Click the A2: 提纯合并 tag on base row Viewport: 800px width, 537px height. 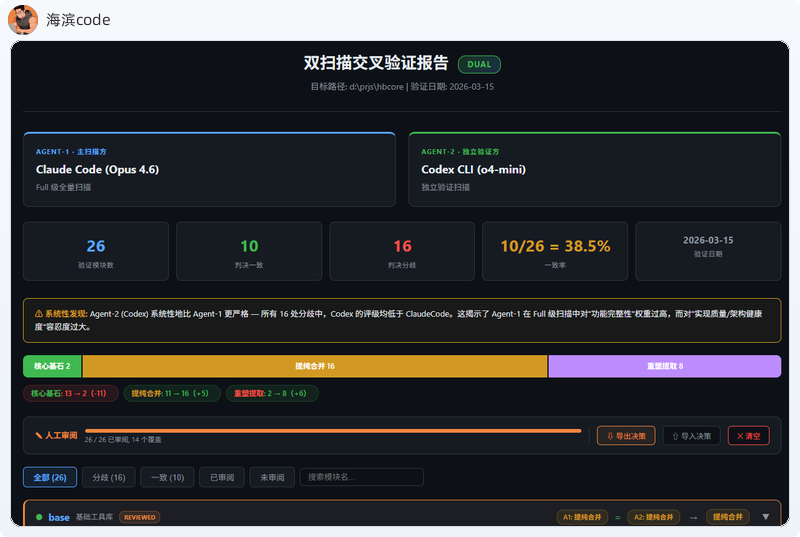point(653,517)
